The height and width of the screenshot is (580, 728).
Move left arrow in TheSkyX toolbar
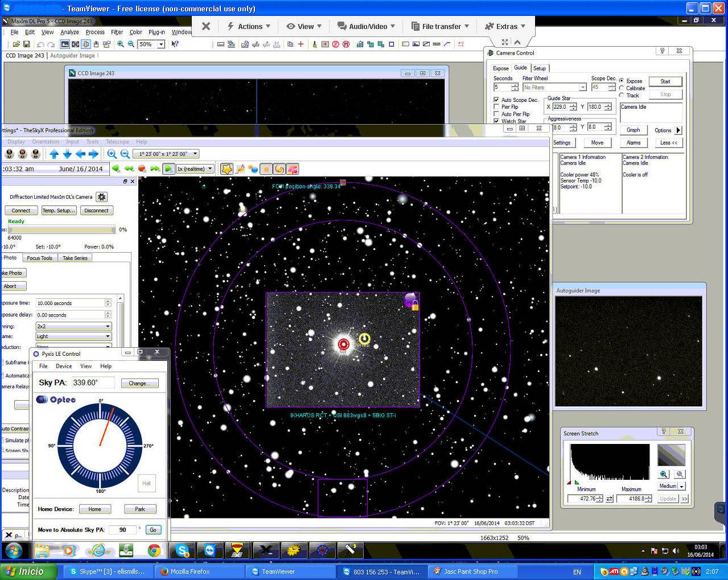(80, 154)
